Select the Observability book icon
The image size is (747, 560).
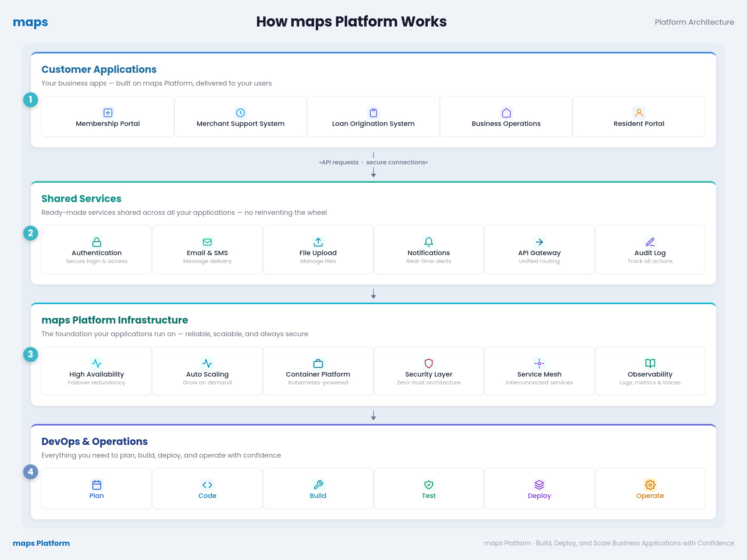tap(650, 363)
